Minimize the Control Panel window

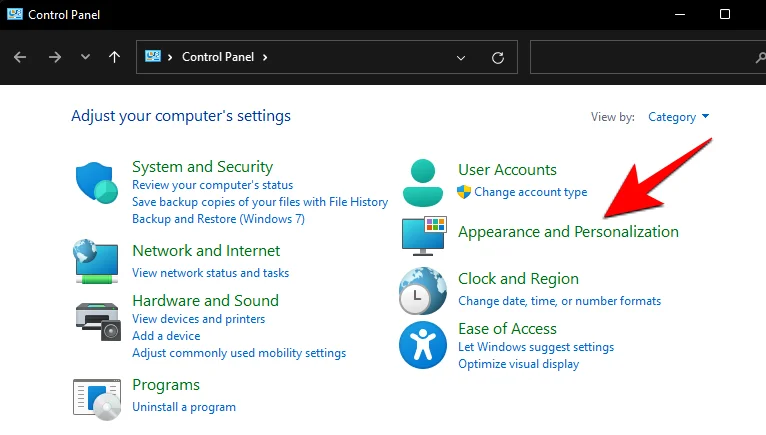680,15
